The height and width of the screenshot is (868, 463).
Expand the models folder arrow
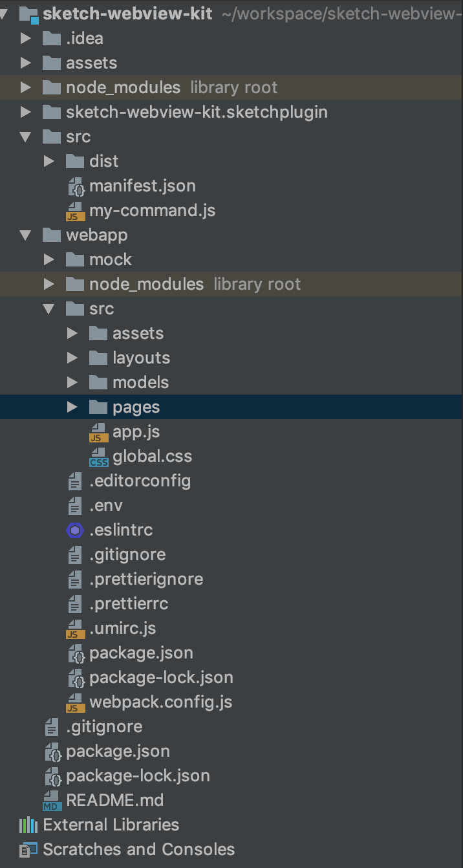(72, 382)
